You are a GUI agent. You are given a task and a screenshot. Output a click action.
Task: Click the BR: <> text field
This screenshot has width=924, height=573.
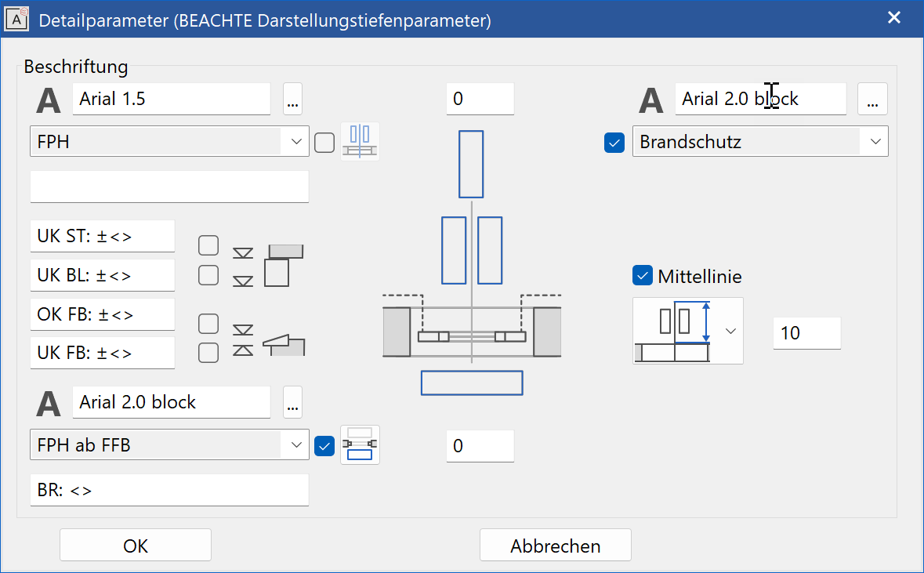point(170,491)
